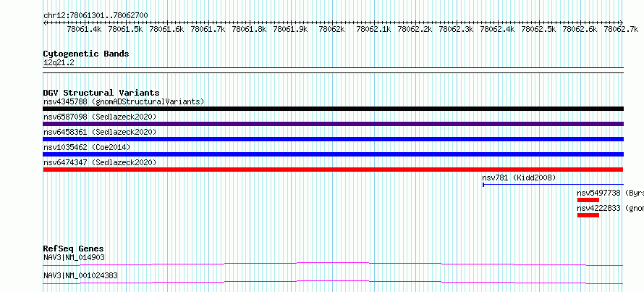Screen dimensions: 644x292
Task: Open the nsv6474347 (Sedlazeck2020) label
Action: (x=100, y=162)
